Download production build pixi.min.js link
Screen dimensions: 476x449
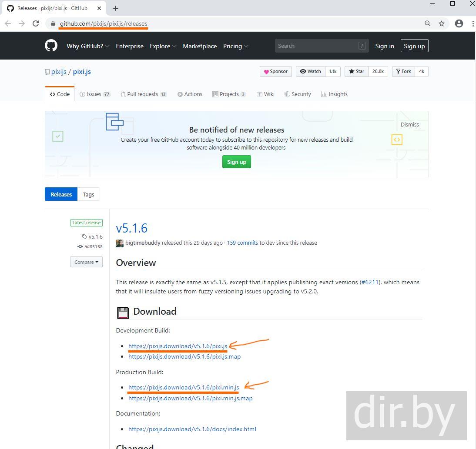point(184,387)
